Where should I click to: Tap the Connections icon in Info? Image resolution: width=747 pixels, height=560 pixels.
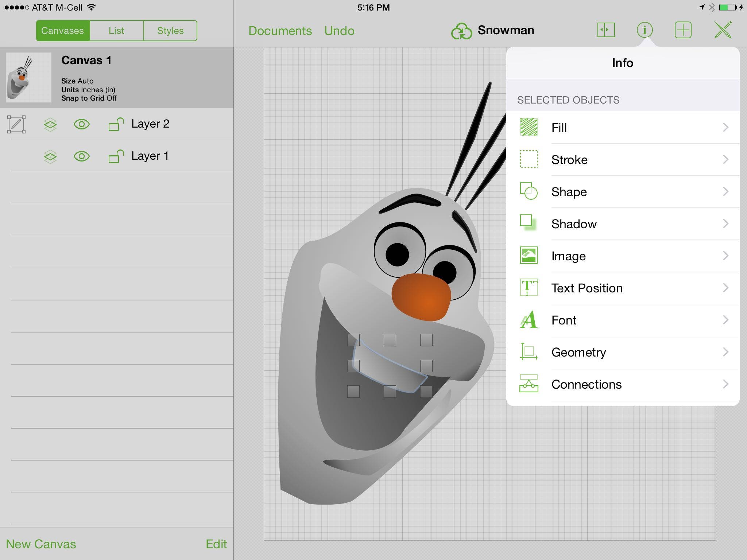tap(529, 384)
